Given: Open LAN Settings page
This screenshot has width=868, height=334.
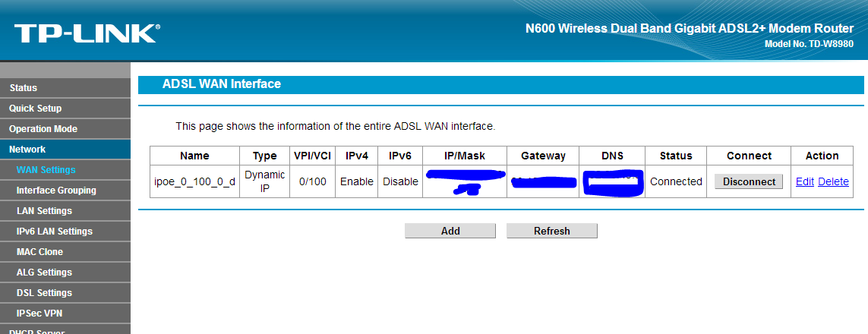Looking at the screenshot, I should point(65,211).
